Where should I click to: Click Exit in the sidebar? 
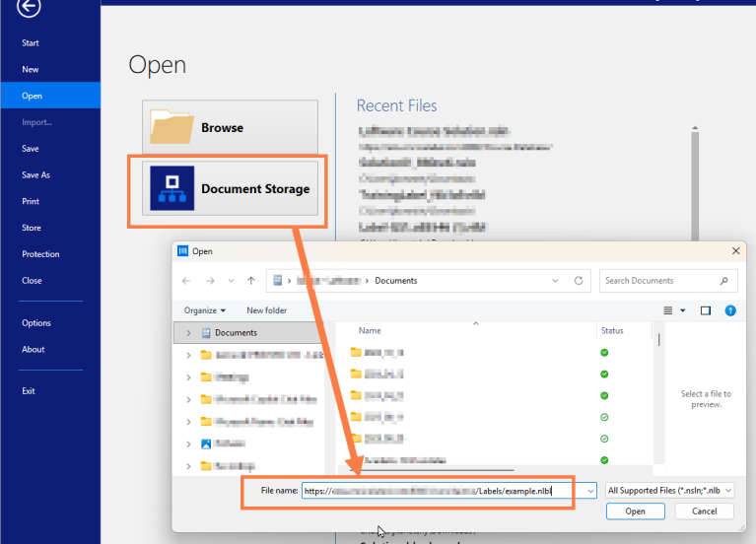(28, 391)
